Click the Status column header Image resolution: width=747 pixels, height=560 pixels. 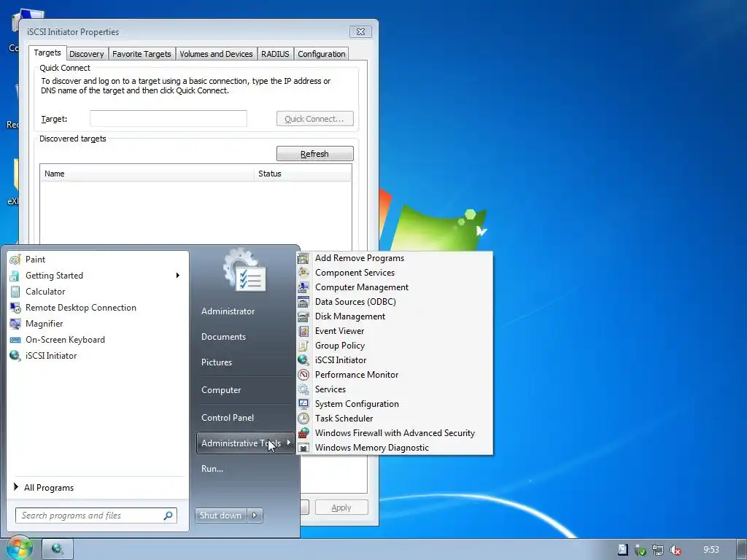(303, 174)
